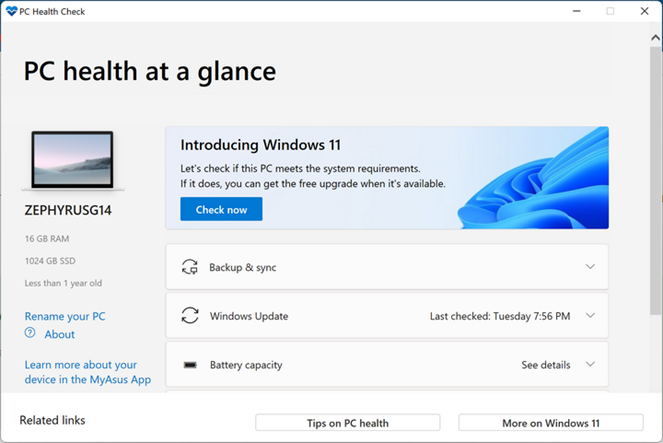The width and height of the screenshot is (663, 443).
Task: Click the 1024 GB SSD text
Action: (50, 261)
